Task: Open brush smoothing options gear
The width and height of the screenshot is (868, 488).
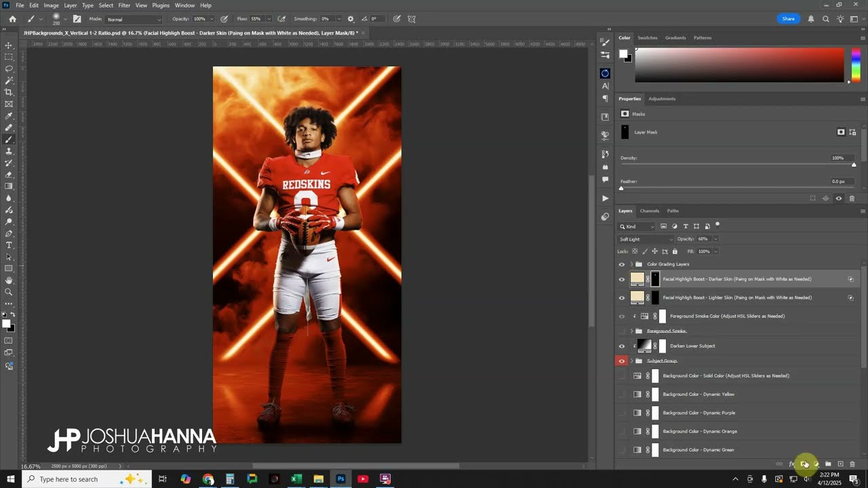Action: coord(351,19)
